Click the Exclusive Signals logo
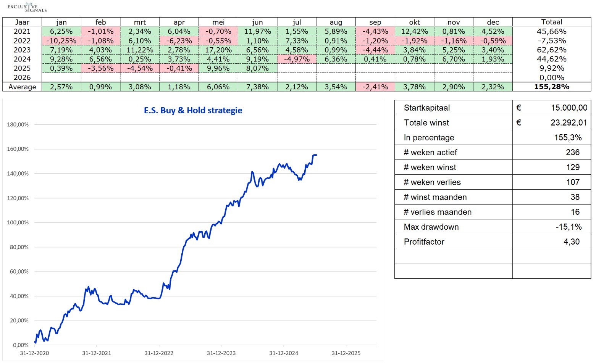Screen dimensions: 596x364 click(27, 8)
